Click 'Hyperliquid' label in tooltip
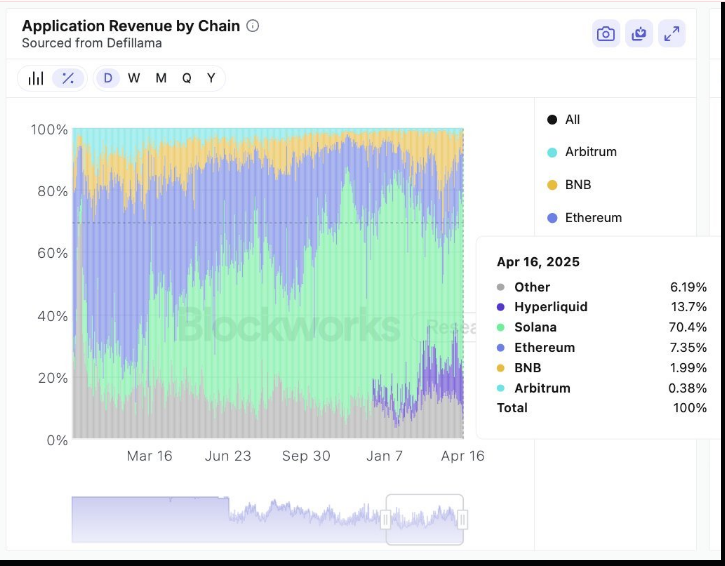 pyautogui.click(x=551, y=307)
